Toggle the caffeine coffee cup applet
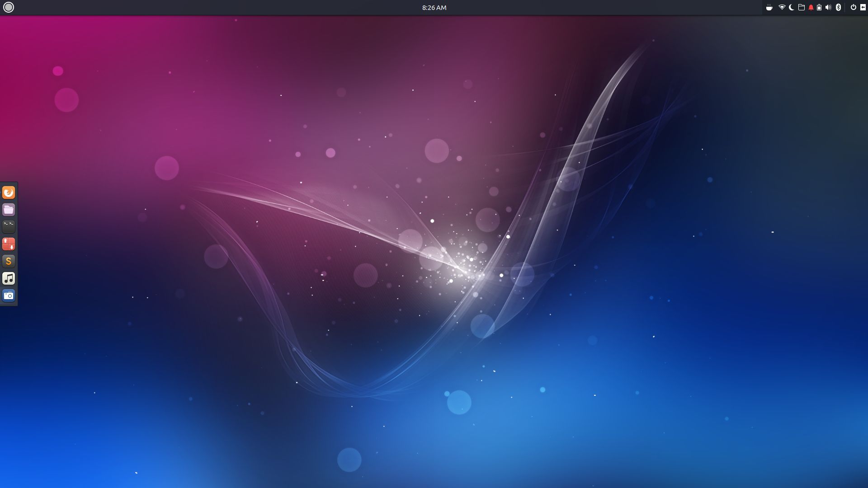Viewport: 868px width, 488px height. click(x=769, y=7)
